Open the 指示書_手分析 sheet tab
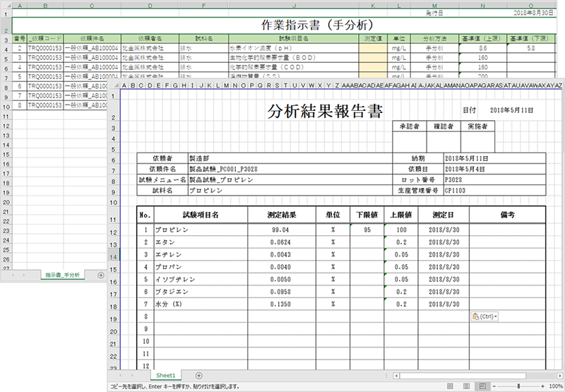 62,275
